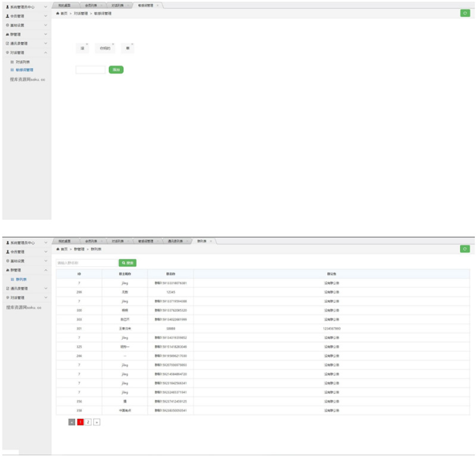
Task: Click the 请输入群名称 search field
Action: pyautogui.click(x=86, y=262)
